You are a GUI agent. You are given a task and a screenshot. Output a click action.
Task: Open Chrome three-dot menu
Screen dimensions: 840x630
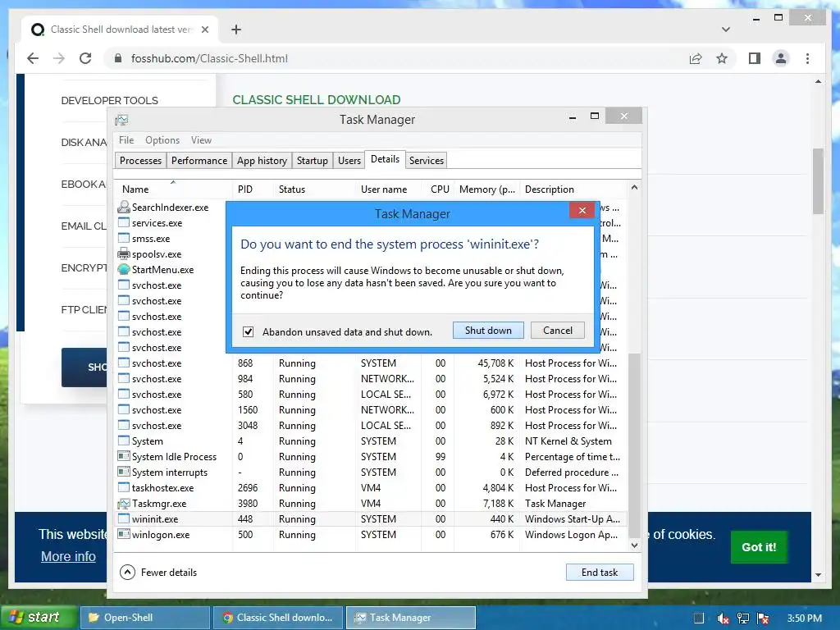(807, 58)
